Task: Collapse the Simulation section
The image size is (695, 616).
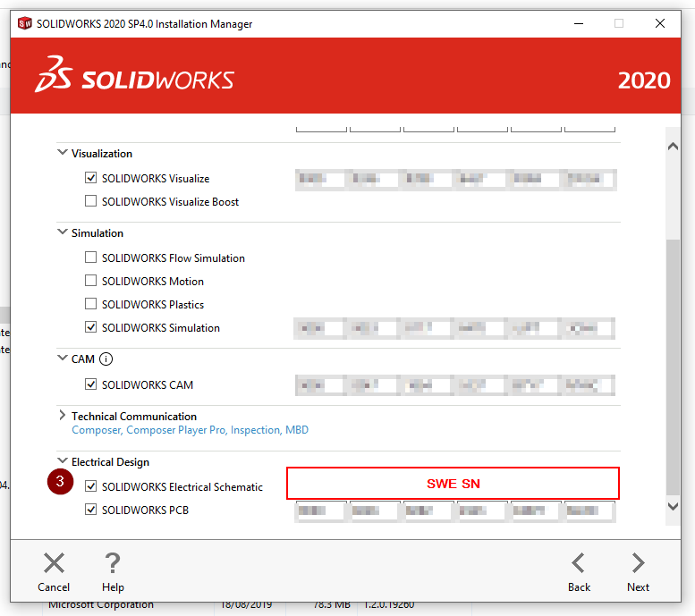Action: click(63, 232)
